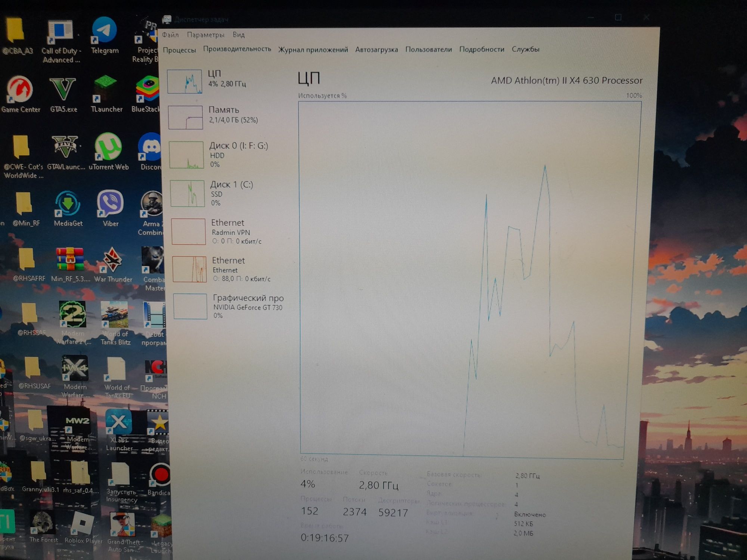Switch to the Процессы tab
The height and width of the screenshot is (560, 747).
(179, 50)
